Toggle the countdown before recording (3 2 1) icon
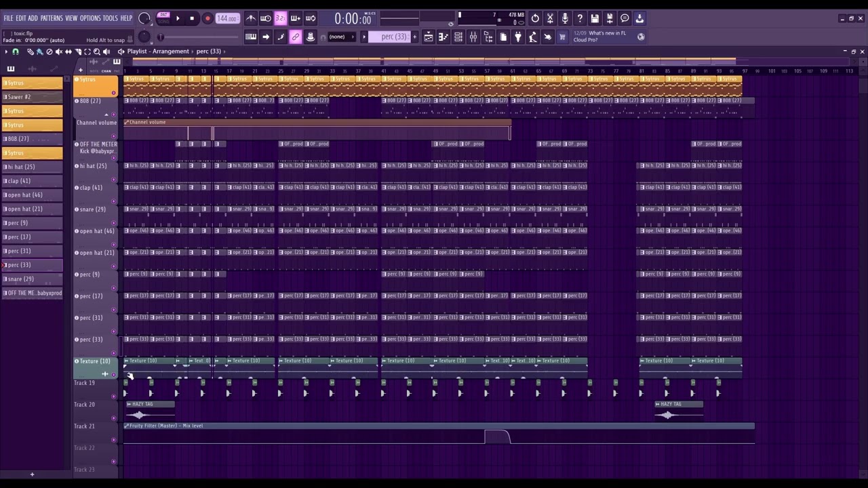The height and width of the screenshot is (488, 868). [x=281, y=18]
